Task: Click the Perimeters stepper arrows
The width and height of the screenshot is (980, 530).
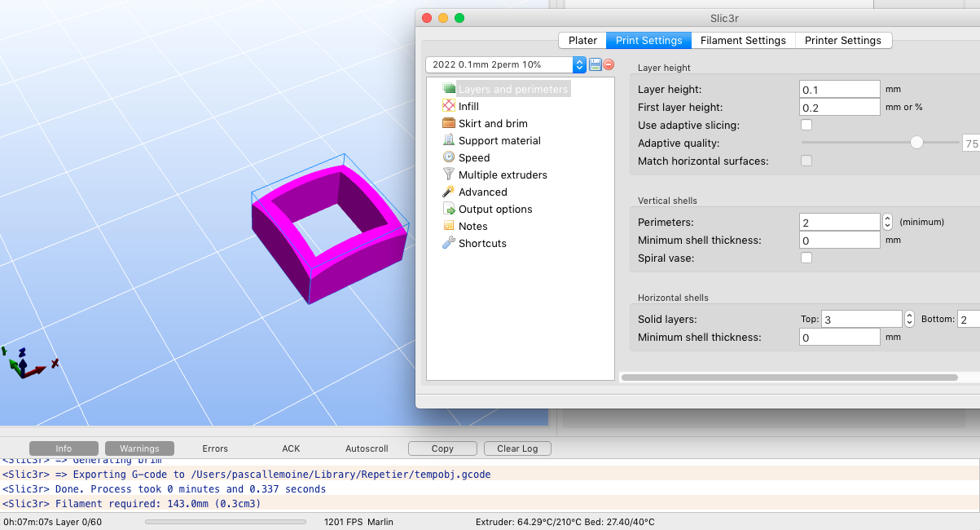Action: 887,222
